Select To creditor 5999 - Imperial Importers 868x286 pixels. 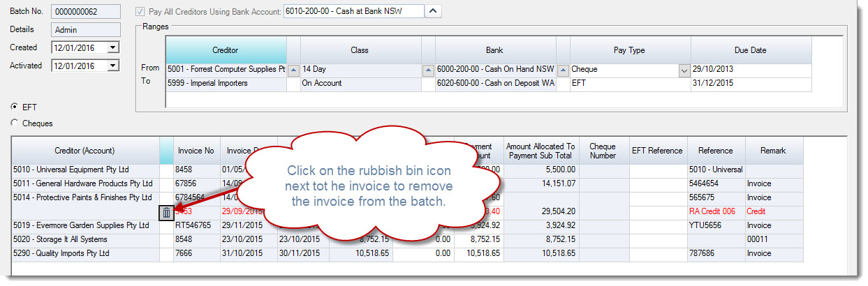[x=226, y=84]
